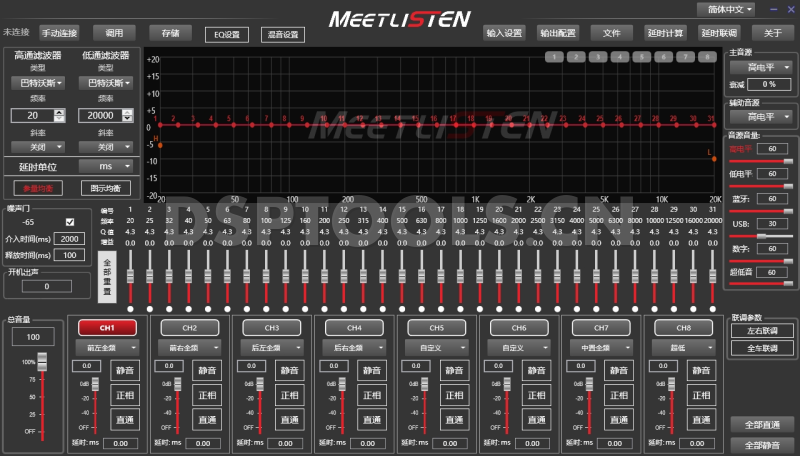Click 全部重置 reset all EQ button
Image resolution: width=800 pixels, height=456 pixels.
tap(107, 277)
